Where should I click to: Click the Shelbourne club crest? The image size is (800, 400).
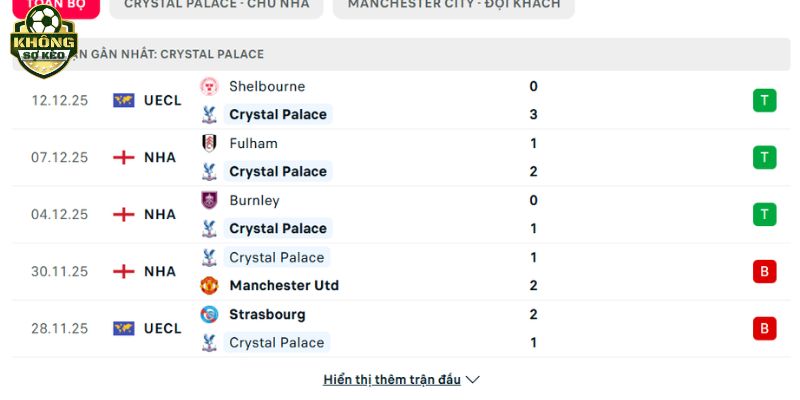(x=209, y=86)
